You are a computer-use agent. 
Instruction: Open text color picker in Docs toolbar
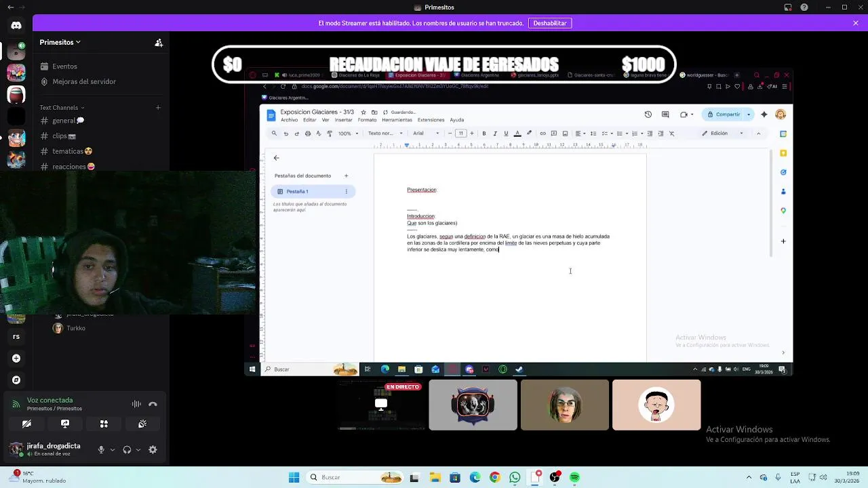coord(517,134)
